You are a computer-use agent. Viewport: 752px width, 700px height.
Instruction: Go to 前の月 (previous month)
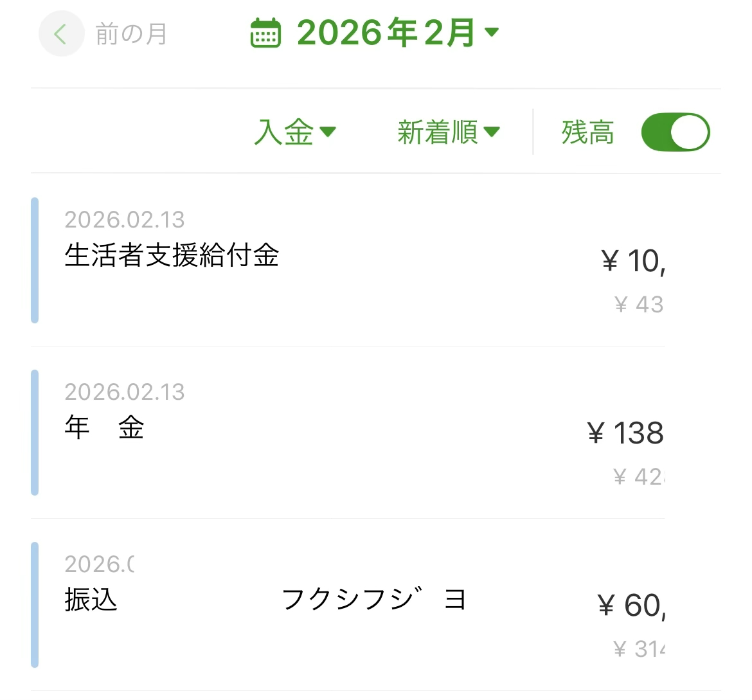pos(131,34)
